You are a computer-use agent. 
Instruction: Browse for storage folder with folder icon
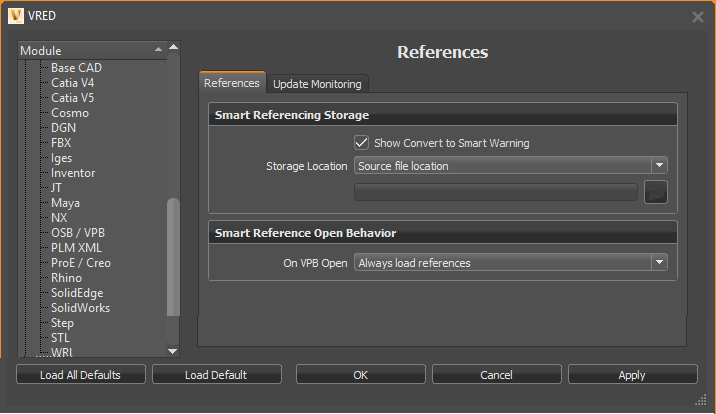pyautogui.click(x=655, y=192)
